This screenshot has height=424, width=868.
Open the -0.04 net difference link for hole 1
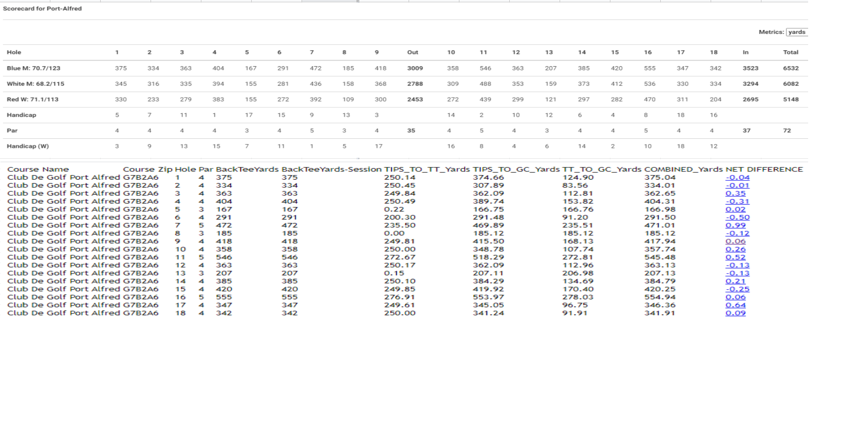point(737,177)
